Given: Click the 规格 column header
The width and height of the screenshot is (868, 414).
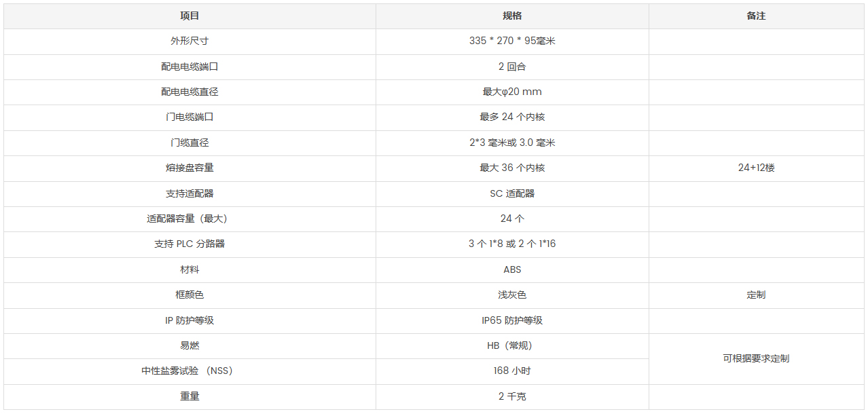Looking at the screenshot, I should click(x=512, y=16).
